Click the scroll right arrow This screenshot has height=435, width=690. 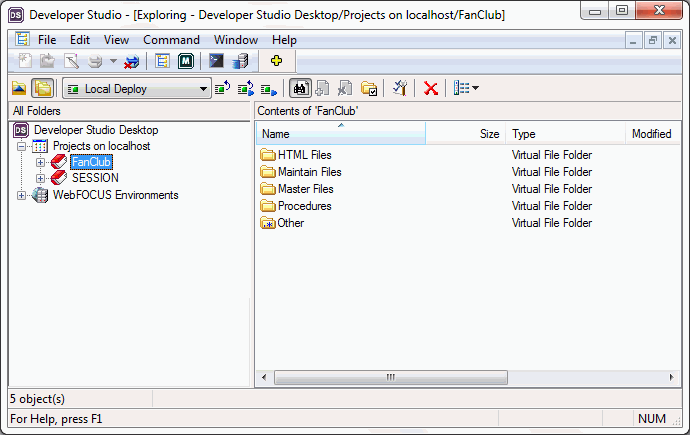tap(672, 377)
